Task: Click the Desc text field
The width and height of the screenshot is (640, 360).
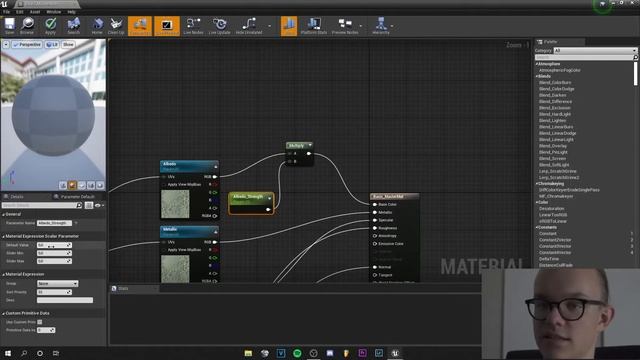Action: pos(65,300)
